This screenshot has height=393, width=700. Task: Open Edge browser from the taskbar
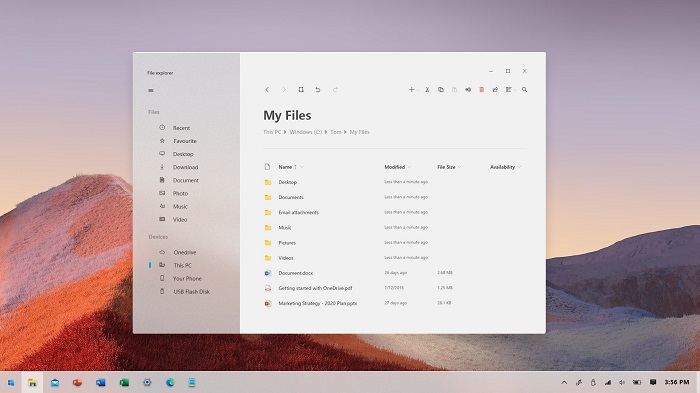tap(170, 382)
